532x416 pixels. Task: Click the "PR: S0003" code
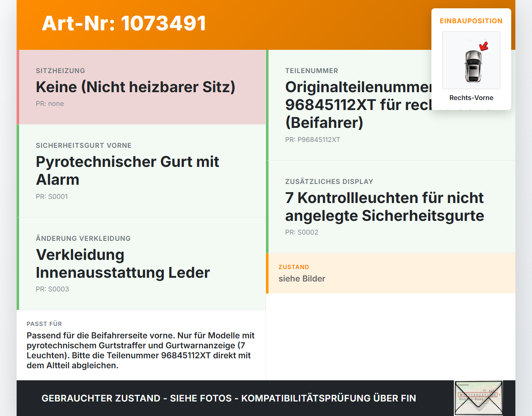52,289
